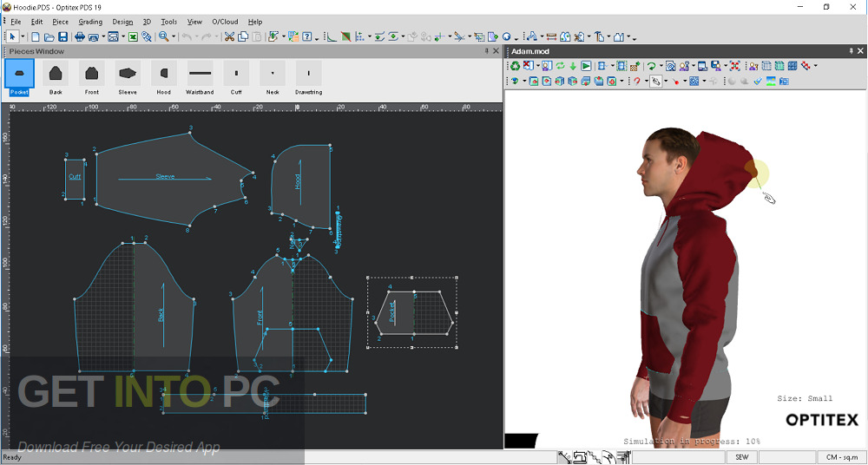Click the Cut scissors icon

pyautogui.click(x=229, y=37)
